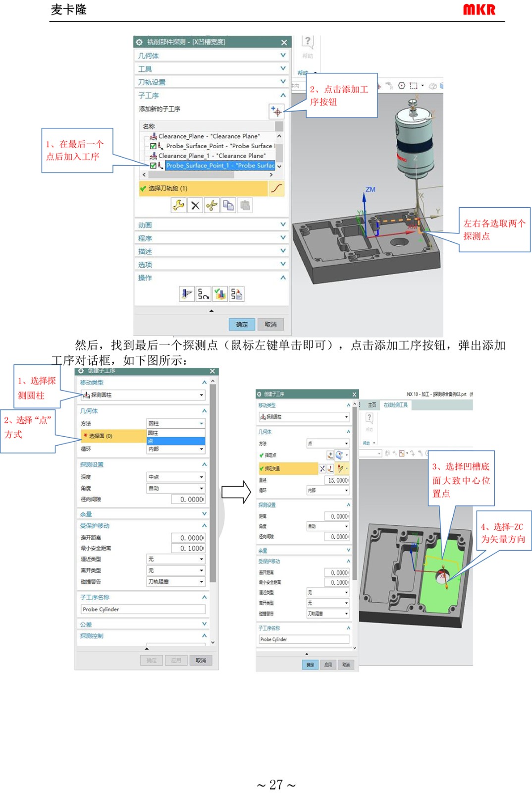Click the verify tool path icon under 操作
The width and height of the screenshot is (532, 793).
click(220, 294)
